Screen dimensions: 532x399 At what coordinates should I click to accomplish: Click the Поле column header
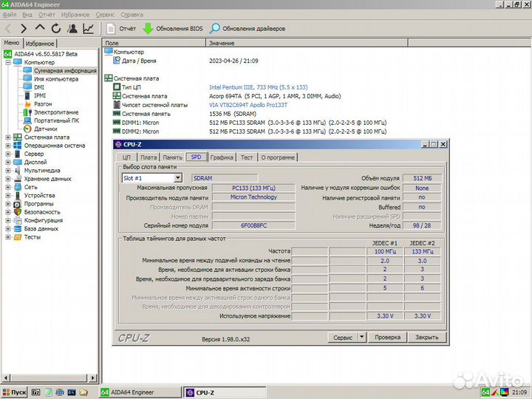154,43
